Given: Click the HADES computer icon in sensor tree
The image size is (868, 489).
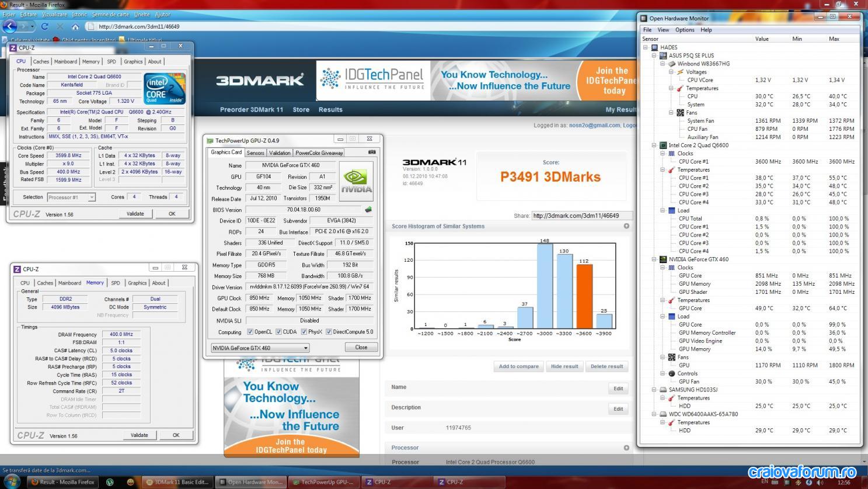Looking at the screenshot, I should [654, 47].
